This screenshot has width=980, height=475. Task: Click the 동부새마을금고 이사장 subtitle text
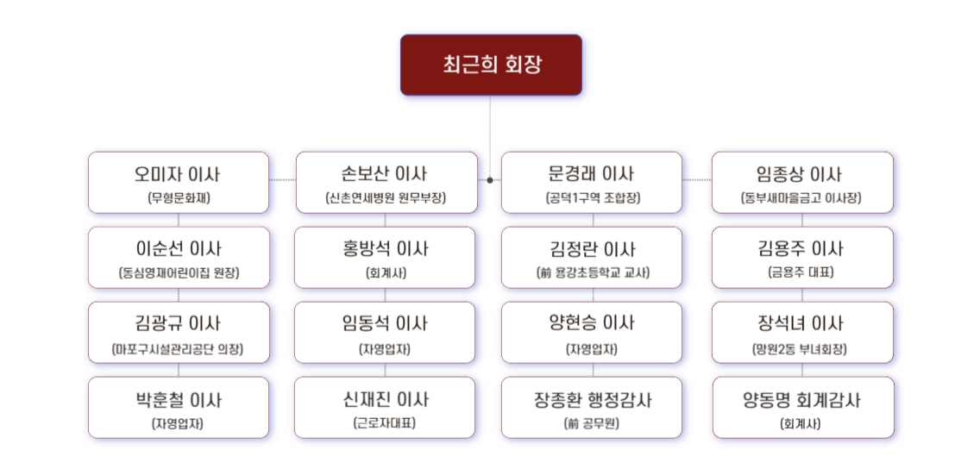point(801,198)
